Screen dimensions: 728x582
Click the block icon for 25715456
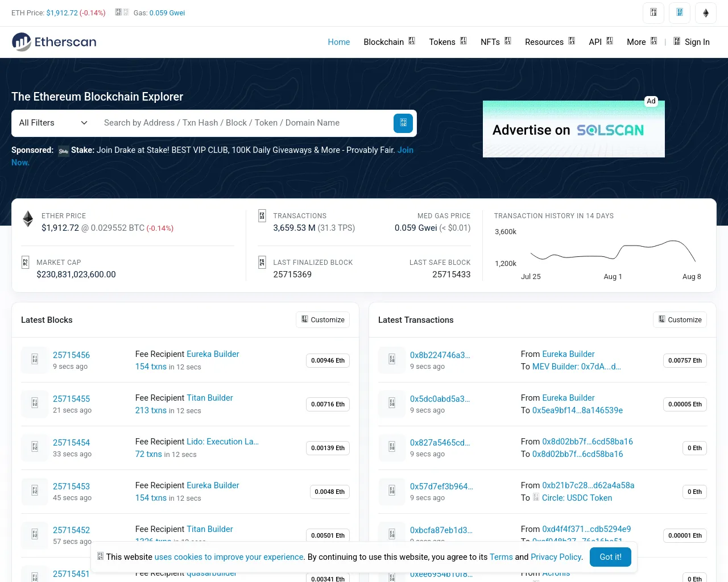tap(35, 360)
